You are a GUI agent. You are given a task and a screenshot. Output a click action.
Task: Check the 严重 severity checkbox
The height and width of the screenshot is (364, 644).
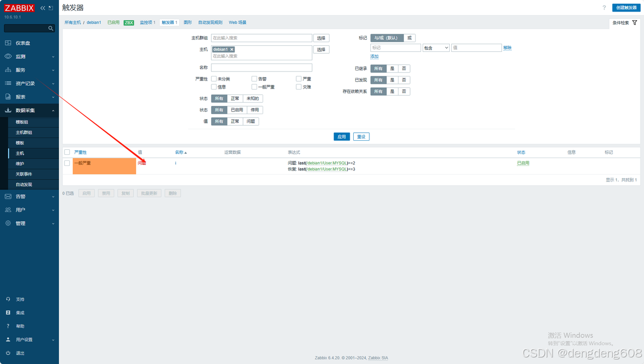(x=299, y=79)
